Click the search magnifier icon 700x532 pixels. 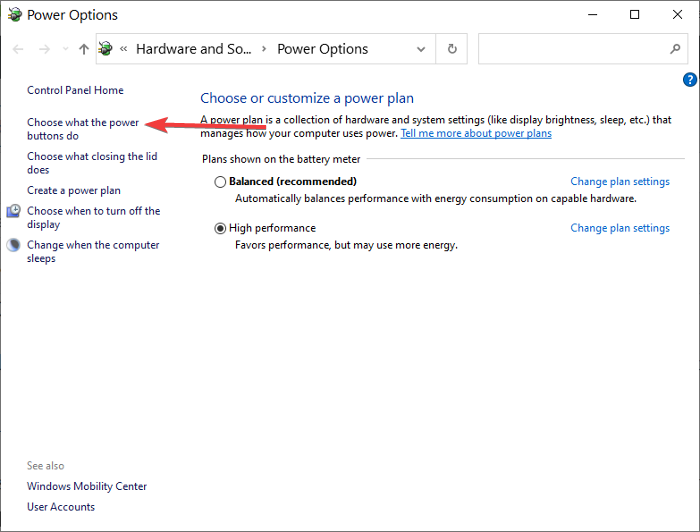click(x=675, y=49)
